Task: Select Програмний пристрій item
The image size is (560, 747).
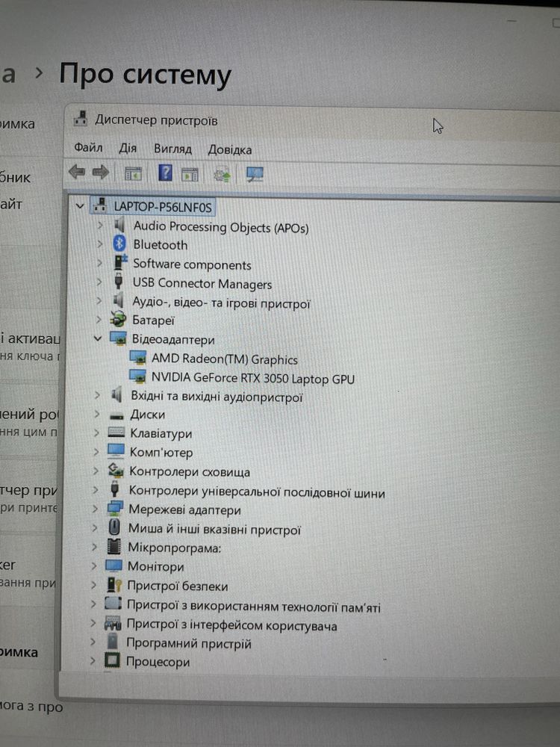Action: click(x=189, y=644)
